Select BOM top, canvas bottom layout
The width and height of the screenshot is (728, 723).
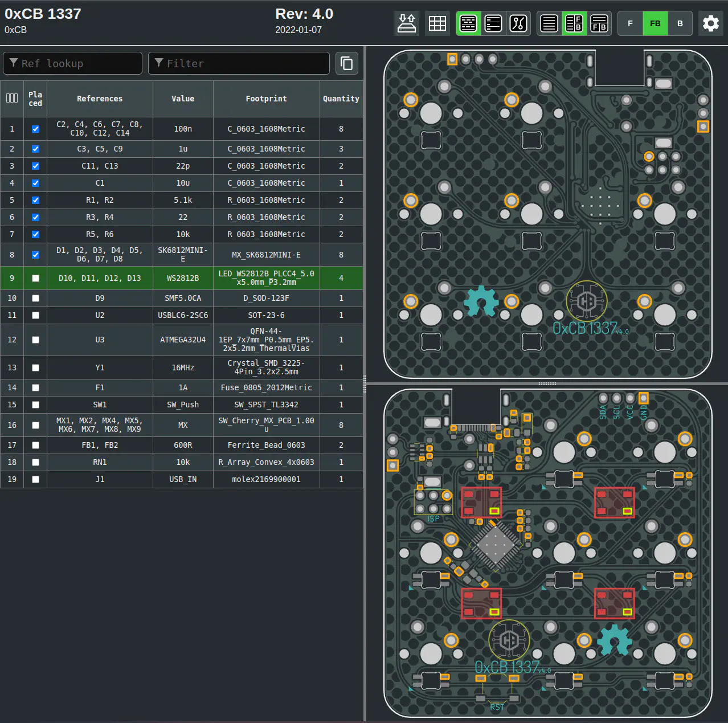(x=599, y=23)
